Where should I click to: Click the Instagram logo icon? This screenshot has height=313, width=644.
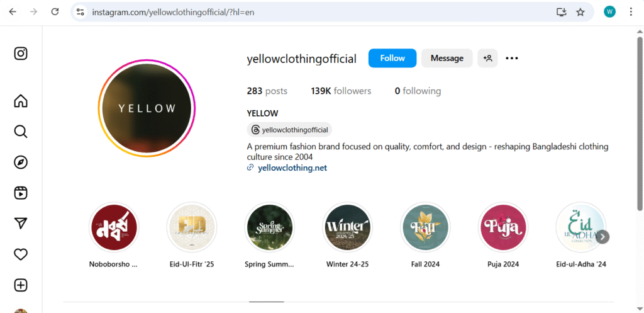click(21, 54)
